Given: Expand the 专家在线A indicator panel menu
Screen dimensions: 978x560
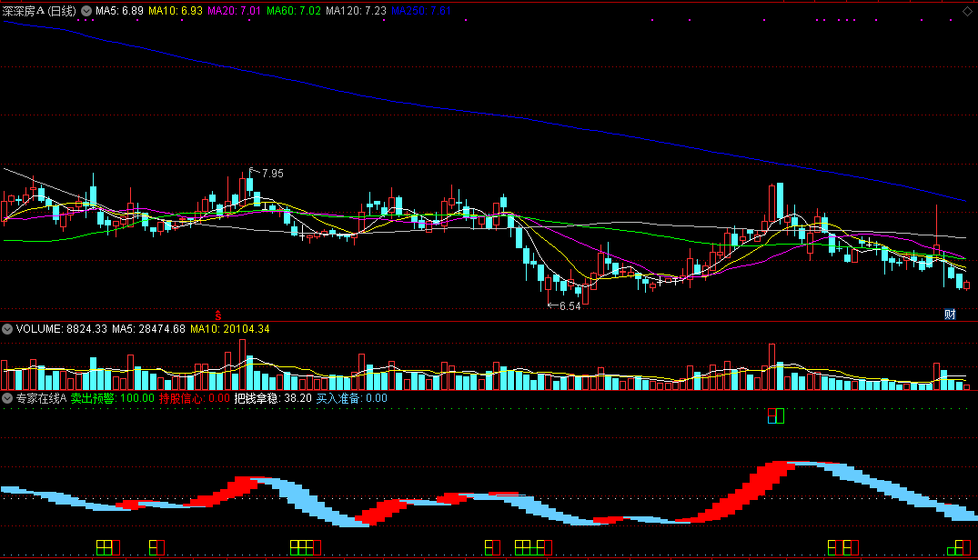Looking at the screenshot, I should [x=7, y=398].
